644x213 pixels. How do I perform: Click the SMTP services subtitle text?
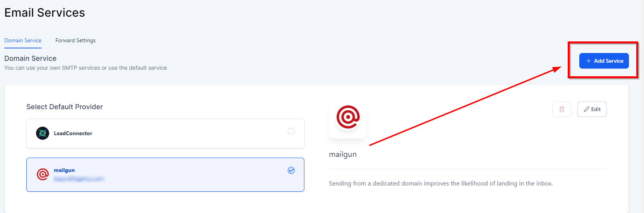[x=86, y=68]
